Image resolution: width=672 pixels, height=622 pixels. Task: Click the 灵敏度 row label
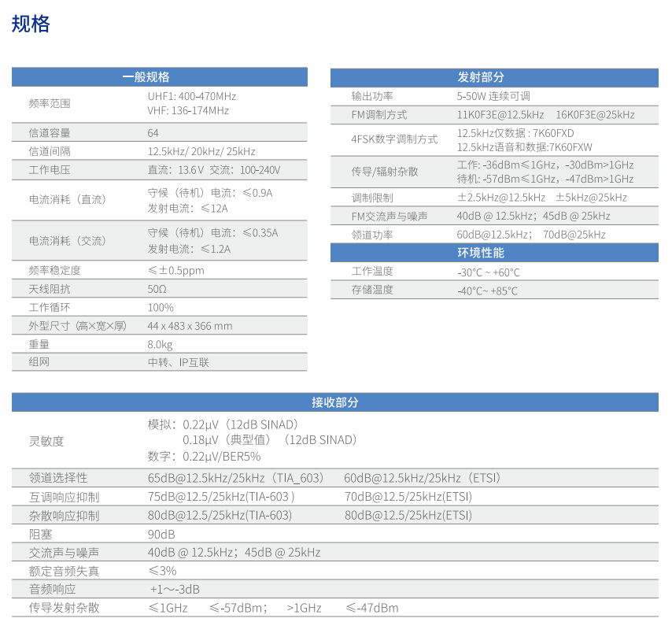tap(46, 441)
